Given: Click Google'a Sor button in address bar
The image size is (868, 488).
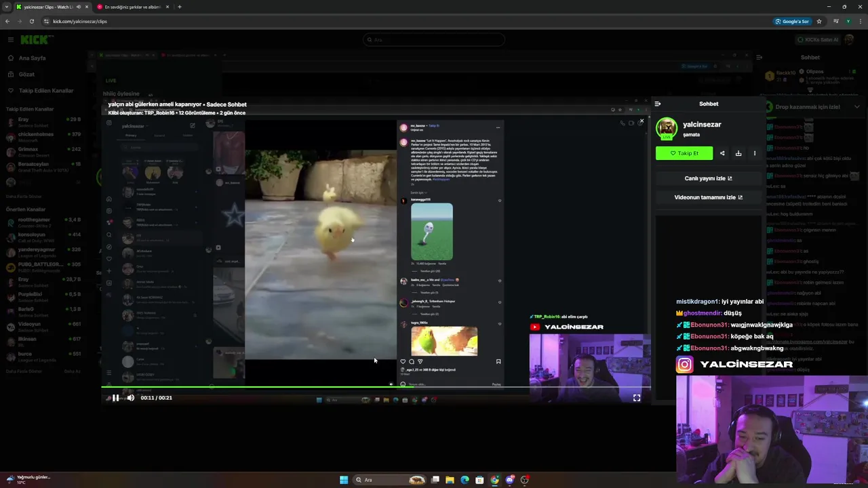Looking at the screenshot, I should (793, 22).
